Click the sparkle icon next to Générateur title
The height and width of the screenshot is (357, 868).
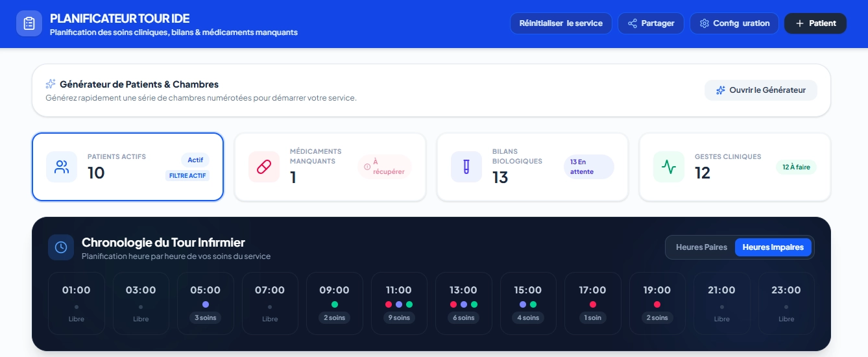(51, 84)
